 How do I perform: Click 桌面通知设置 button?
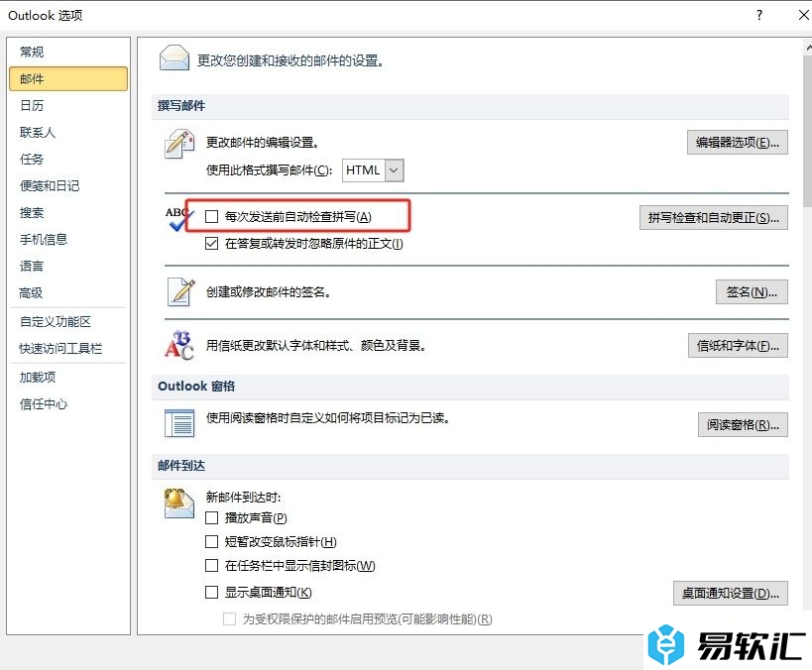pos(730,593)
